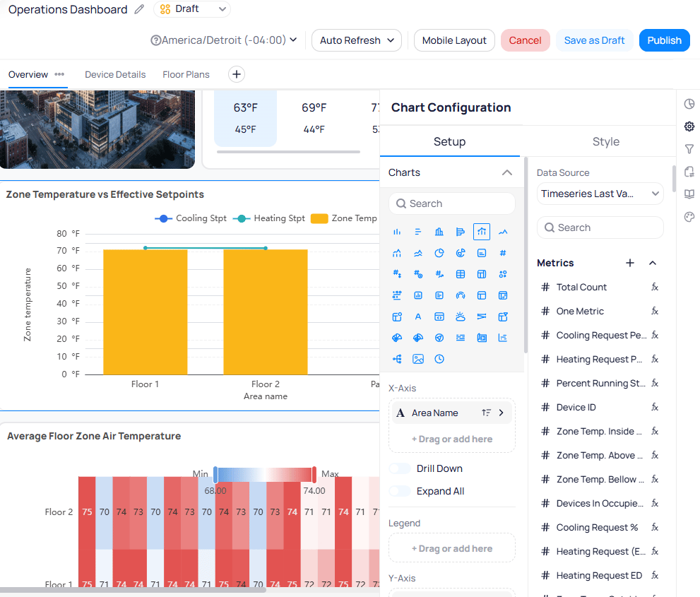Open the book icon in right sidebar
Image resolution: width=700 pixels, height=597 pixels.
point(689,194)
